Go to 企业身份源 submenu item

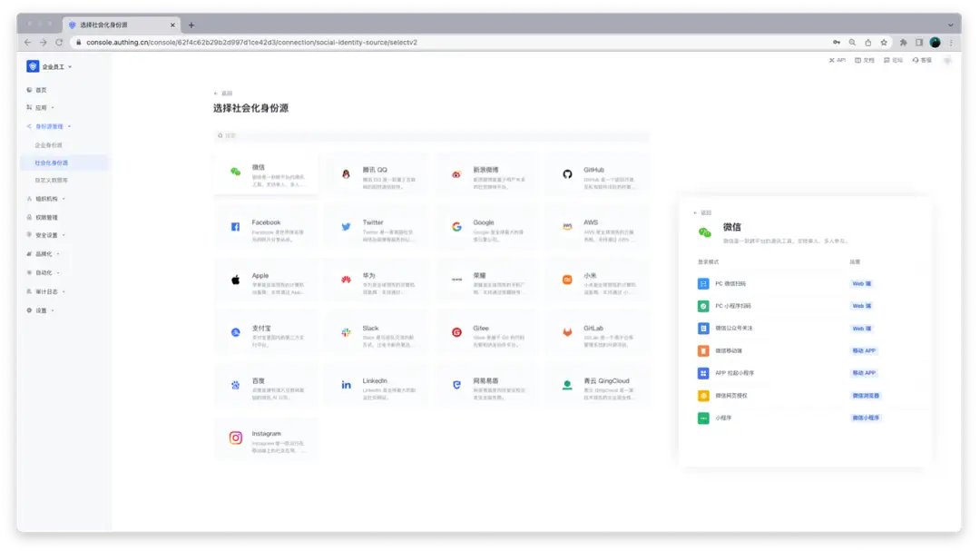(x=48, y=145)
